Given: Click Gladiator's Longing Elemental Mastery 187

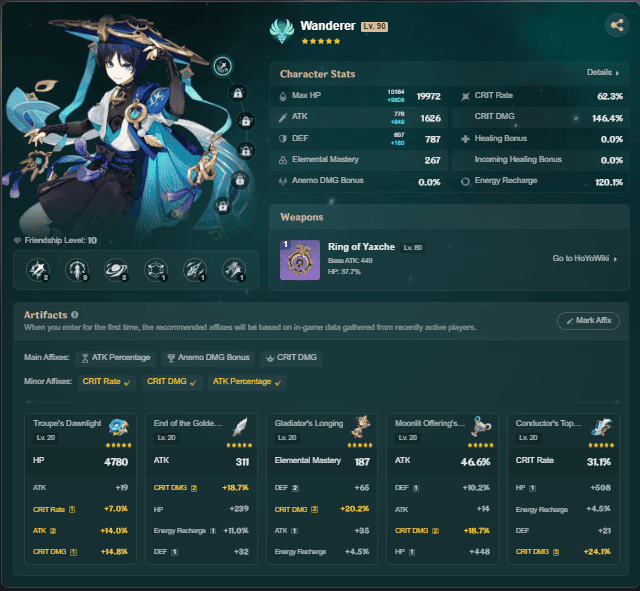Looking at the screenshot, I should (x=322, y=461).
